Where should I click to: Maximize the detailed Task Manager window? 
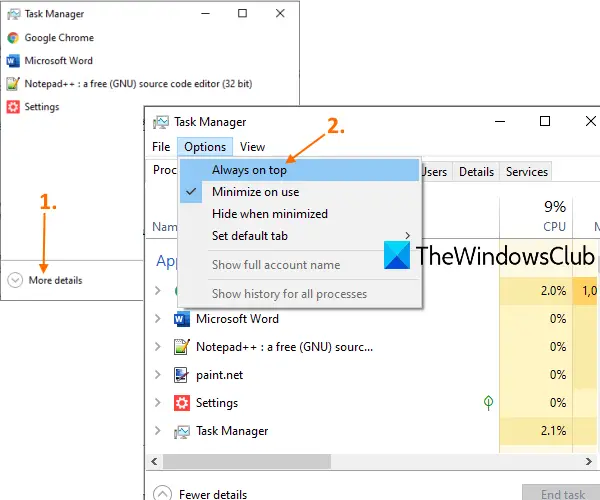pos(545,122)
